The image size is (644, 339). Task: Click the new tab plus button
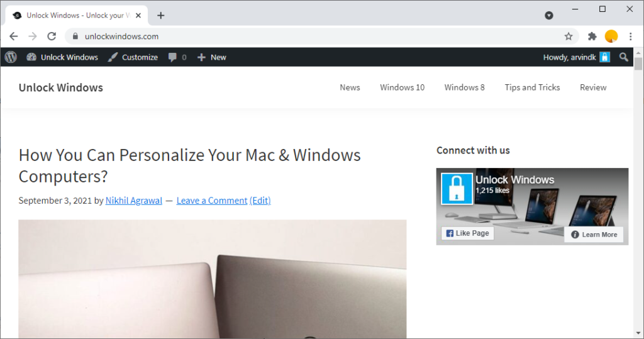point(160,16)
